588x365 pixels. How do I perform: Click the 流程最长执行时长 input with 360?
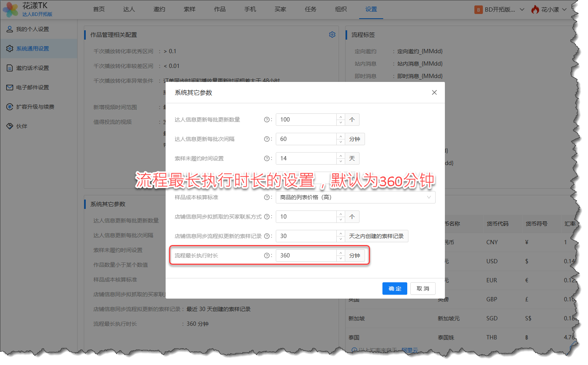tap(306, 255)
